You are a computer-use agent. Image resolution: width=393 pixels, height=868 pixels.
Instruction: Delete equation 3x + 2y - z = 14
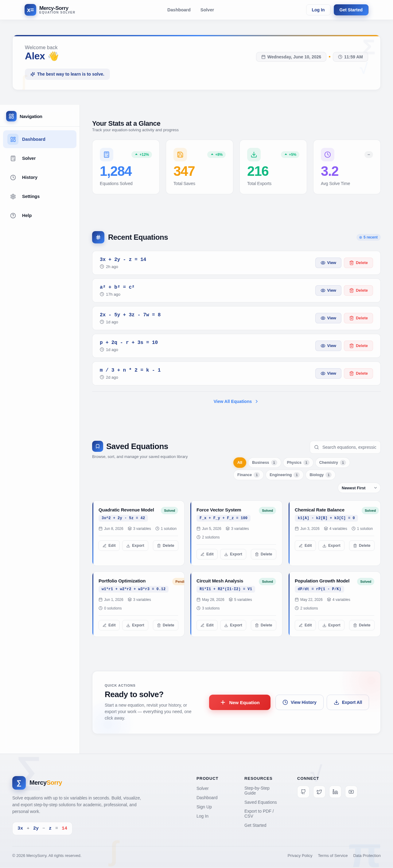click(358, 263)
